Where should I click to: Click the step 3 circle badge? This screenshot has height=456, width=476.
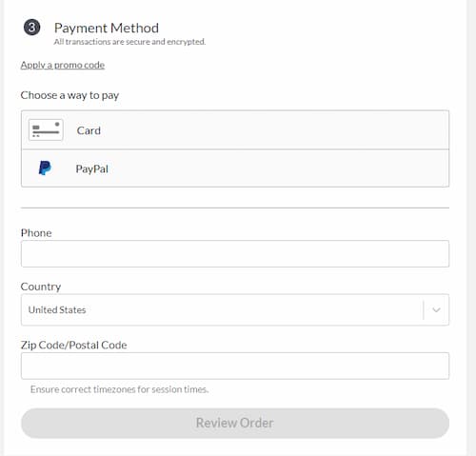[31, 28]
